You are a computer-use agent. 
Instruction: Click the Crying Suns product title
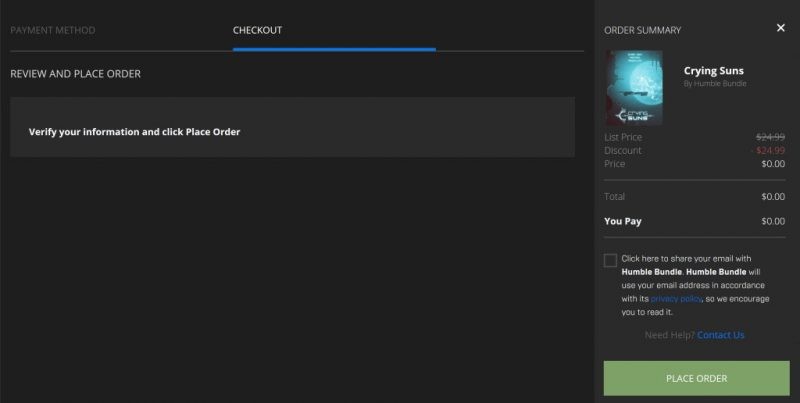click(714, 70)
